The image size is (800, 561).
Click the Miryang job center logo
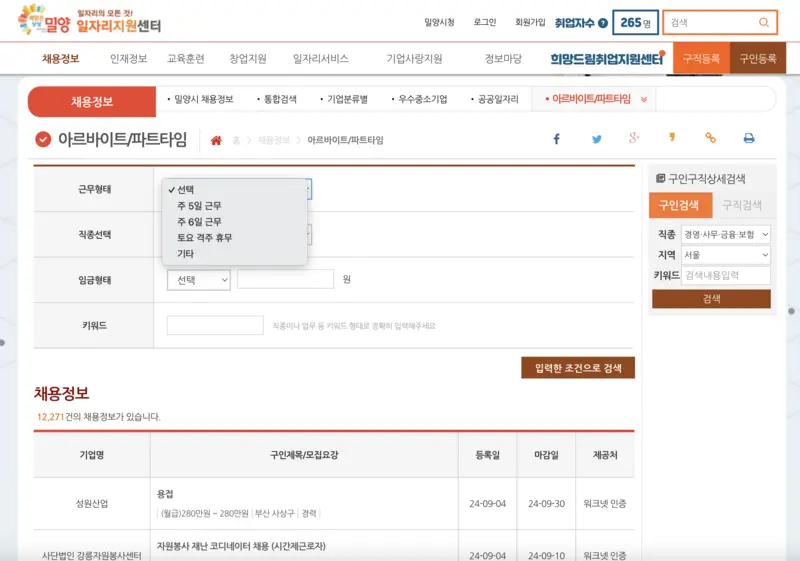(x=90, y=20)
